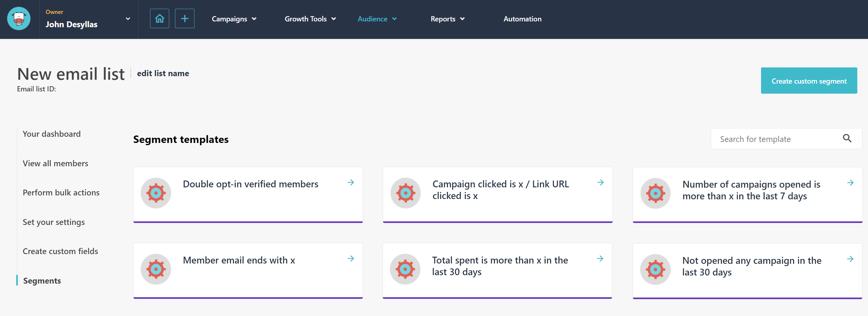
Task: Click Create custom segment button
Action: tap(809, 80)
